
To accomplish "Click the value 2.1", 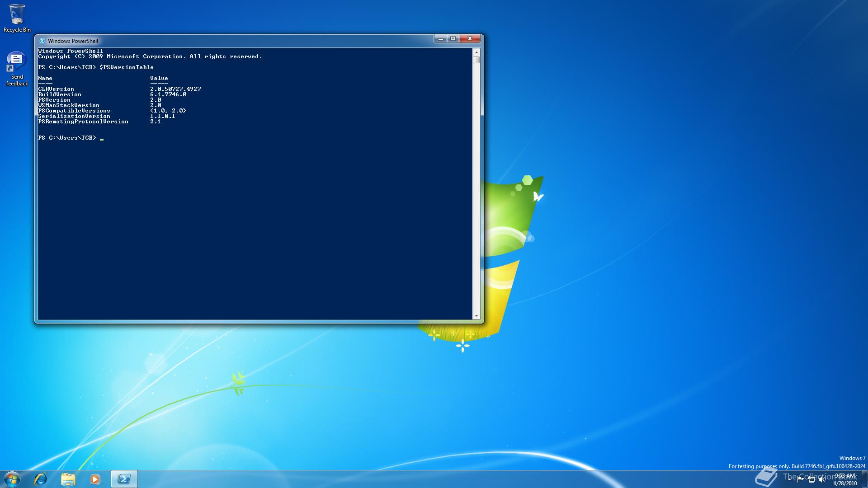I will pyautogui.click(x=156, y=122).
